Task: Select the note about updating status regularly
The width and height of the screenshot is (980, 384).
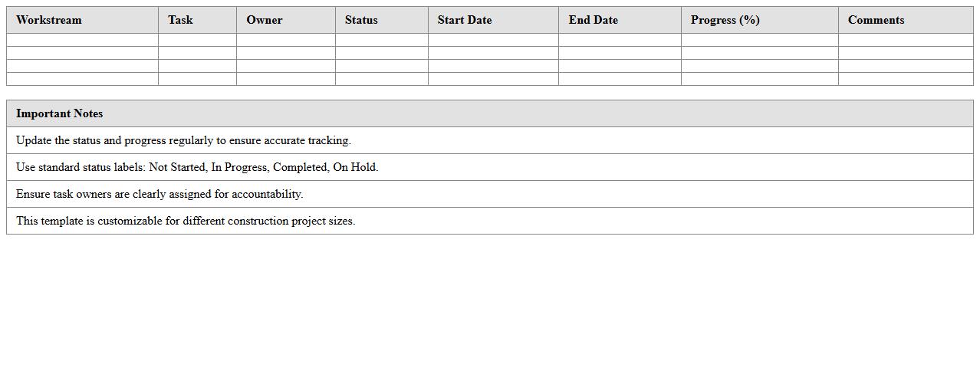Action: pos(183,140)
